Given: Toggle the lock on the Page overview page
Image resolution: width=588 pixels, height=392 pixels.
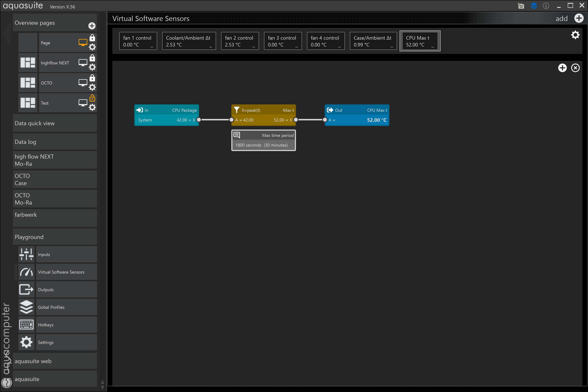Looking at the screenshot, I should coord(92,38).
